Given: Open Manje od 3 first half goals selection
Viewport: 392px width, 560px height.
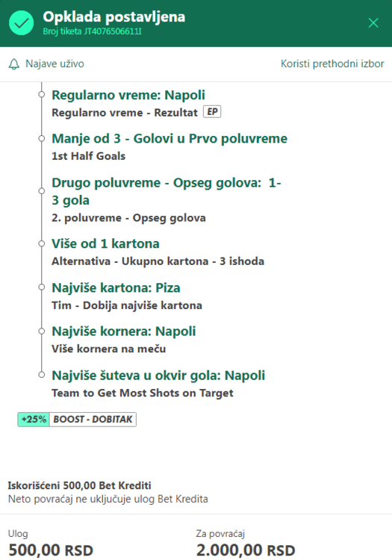Looking at the screenshot, I should point(169,139).
